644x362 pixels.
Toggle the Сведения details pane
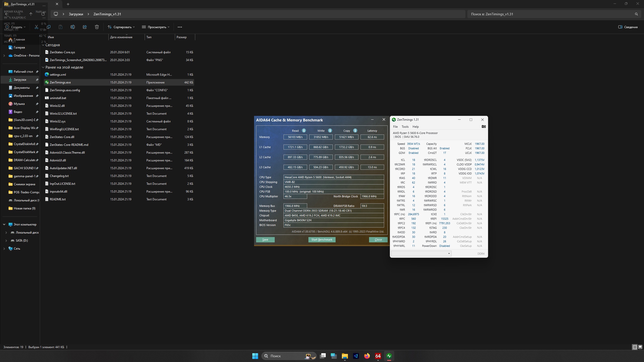(628, 27)
